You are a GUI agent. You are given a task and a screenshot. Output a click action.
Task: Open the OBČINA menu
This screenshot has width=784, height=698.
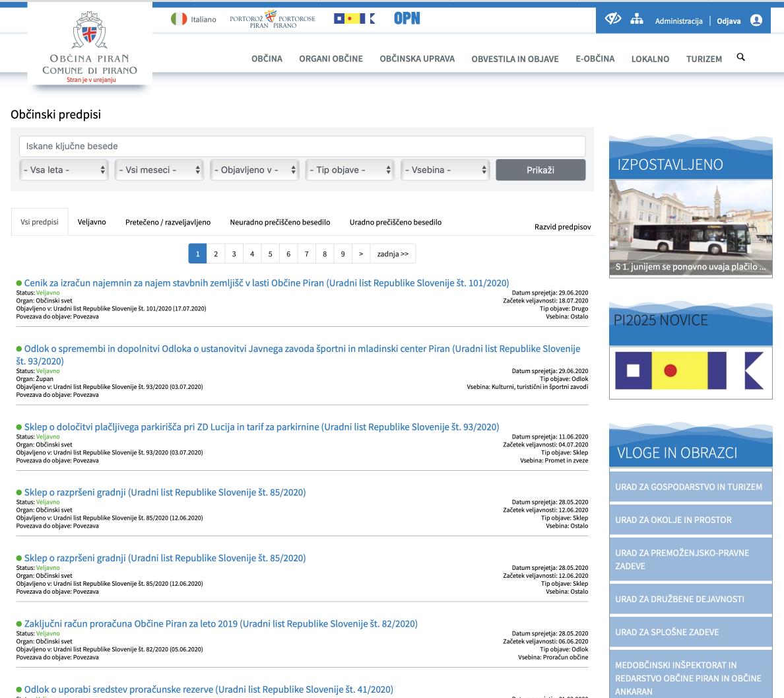coord(267,59)
